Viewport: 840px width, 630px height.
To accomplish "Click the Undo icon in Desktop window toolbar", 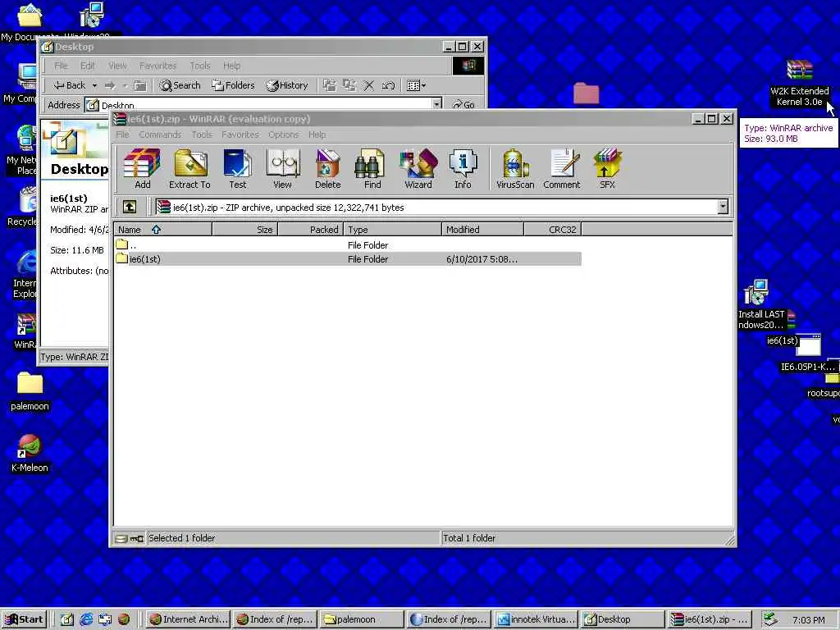I will [388, 85].
